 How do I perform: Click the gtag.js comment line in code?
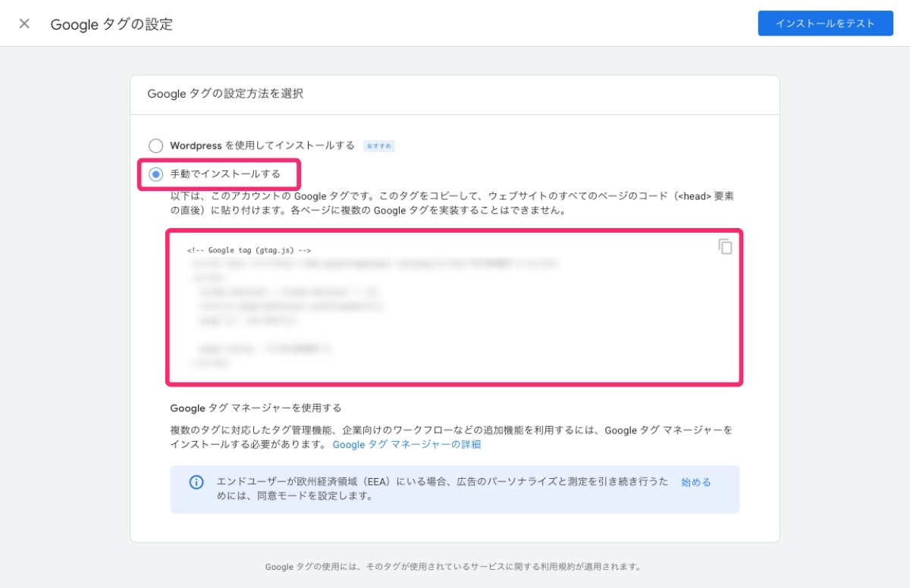pos(249,250)
